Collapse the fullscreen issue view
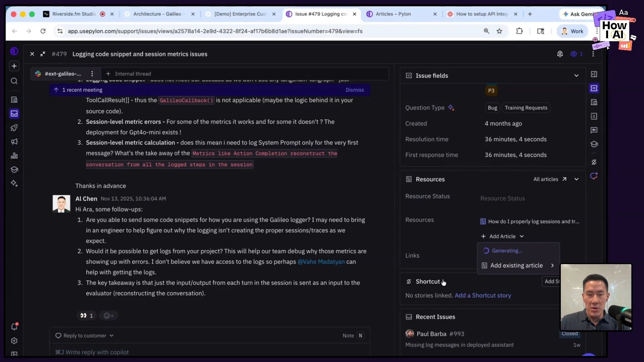 coord(43,54)
